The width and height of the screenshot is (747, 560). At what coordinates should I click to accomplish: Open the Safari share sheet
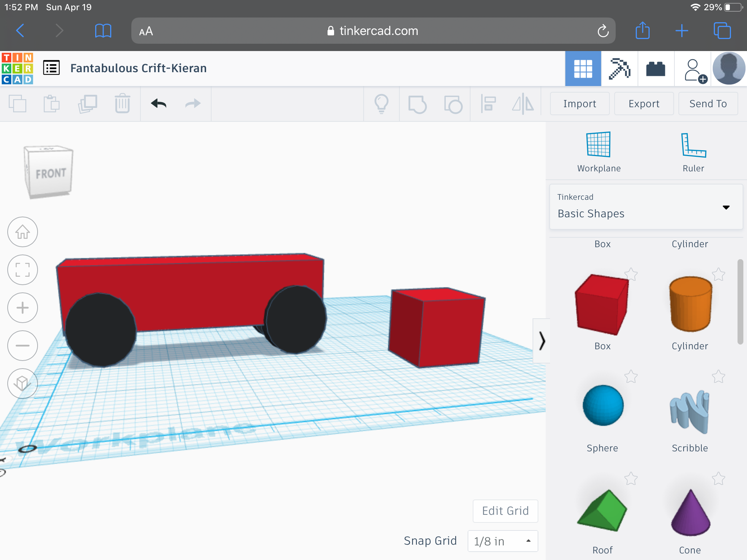coord(643,30)
